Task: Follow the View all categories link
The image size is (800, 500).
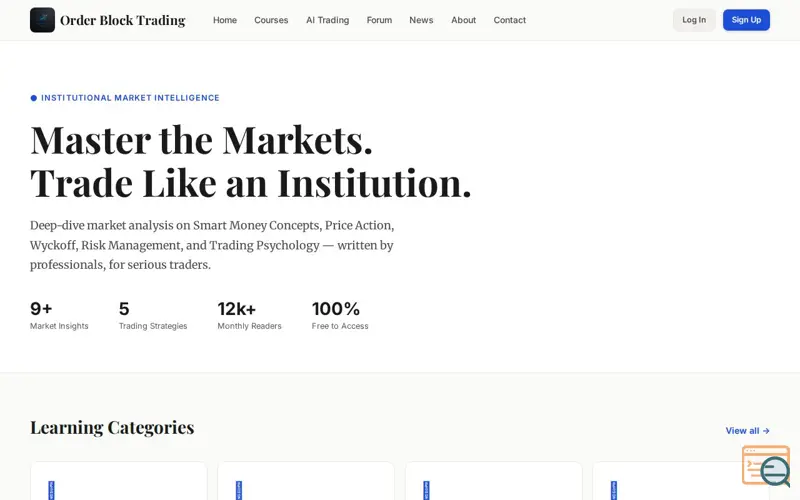Action: pos(747,431)
